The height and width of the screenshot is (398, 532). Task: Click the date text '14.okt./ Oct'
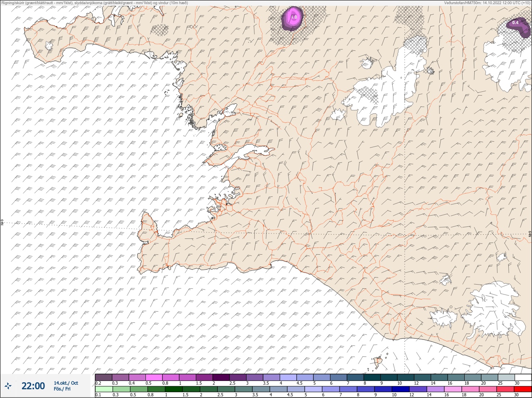coord(66,383)
